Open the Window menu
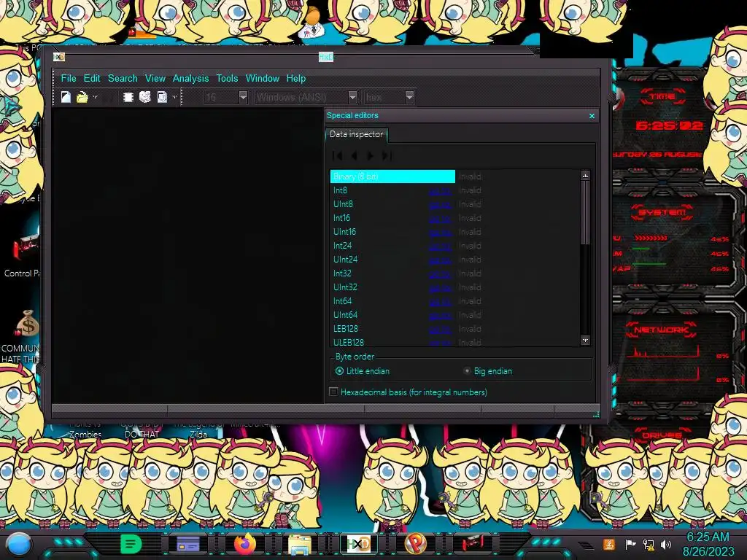The height and width of the screenshot is (560, 747). click(263, 78)
